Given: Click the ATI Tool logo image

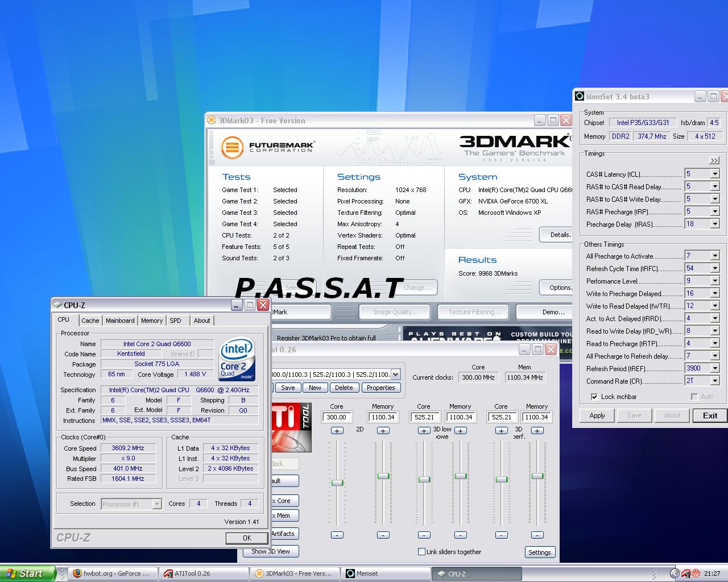Looking at the screenshot, I should [291, 427].
